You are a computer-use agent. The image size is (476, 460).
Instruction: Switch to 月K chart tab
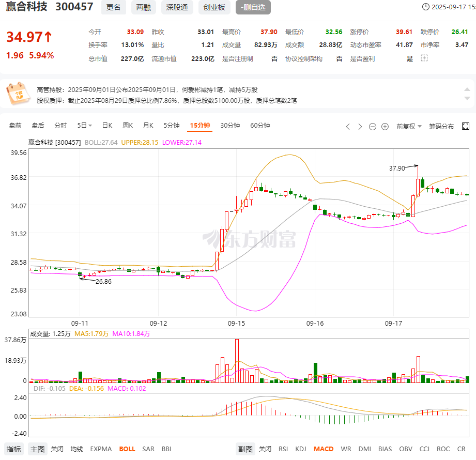coord(148,126)
